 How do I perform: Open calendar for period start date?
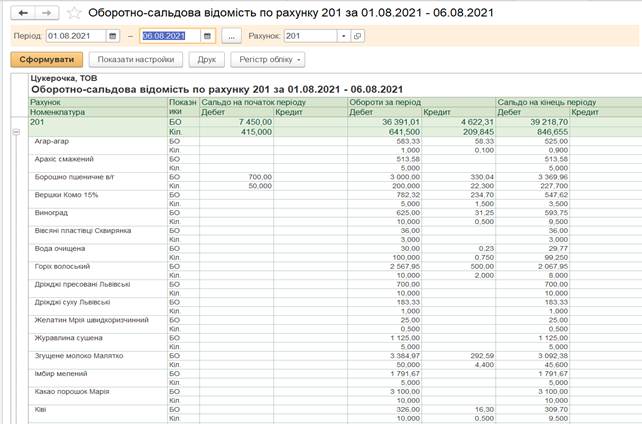[x=112, y=36]
